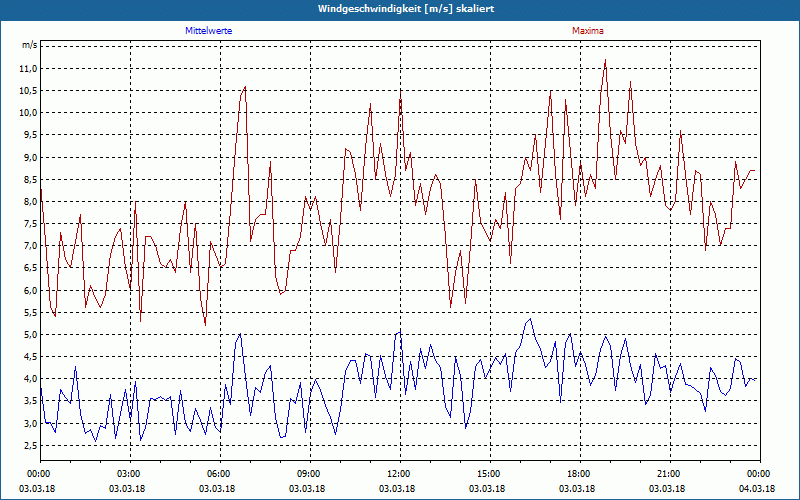
Task: Click the Maxima legend label
Action: [x=587, y=31]
